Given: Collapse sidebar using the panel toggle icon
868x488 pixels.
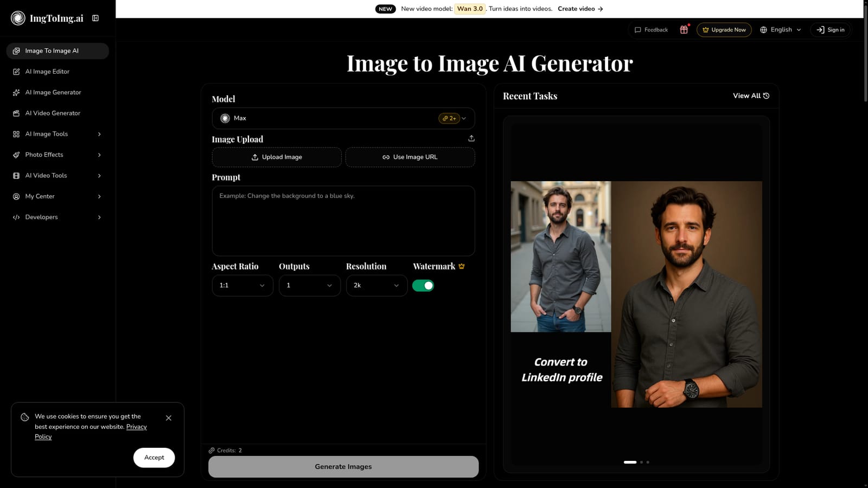Looking at the screenshot, I should coord(95,18).
